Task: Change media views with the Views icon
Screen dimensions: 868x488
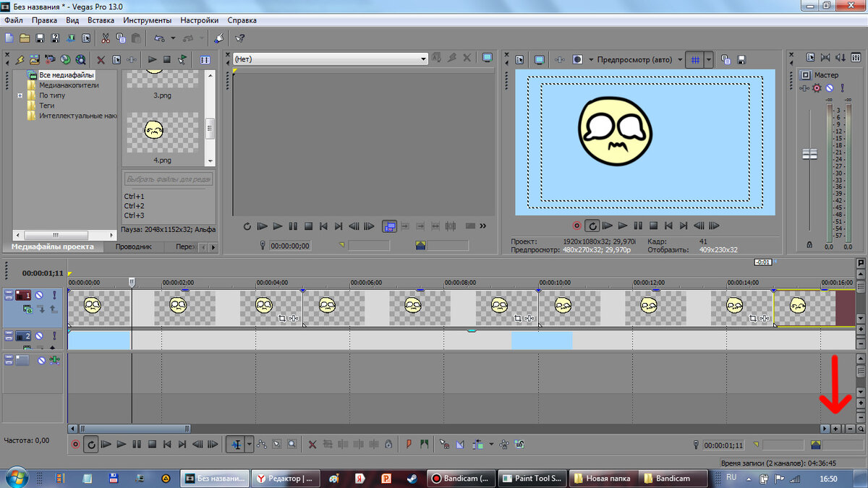Action: pyautogui.click(x=205, y=59)
